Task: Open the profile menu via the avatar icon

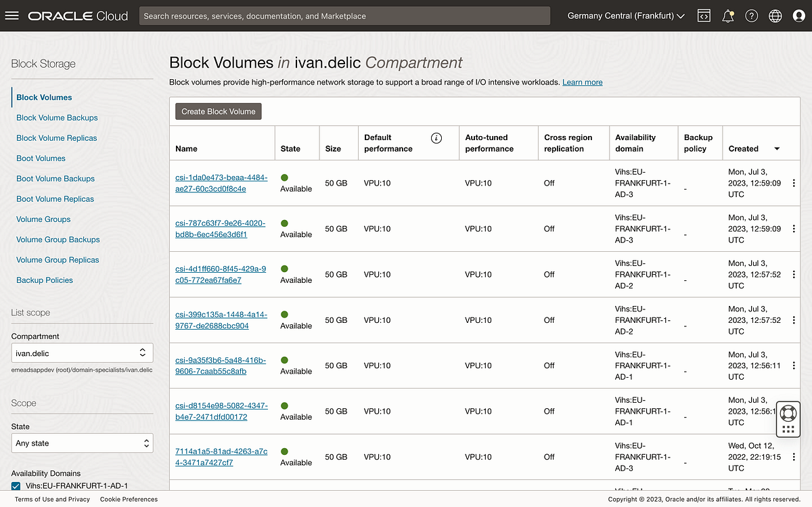Action: coord(798,16)
